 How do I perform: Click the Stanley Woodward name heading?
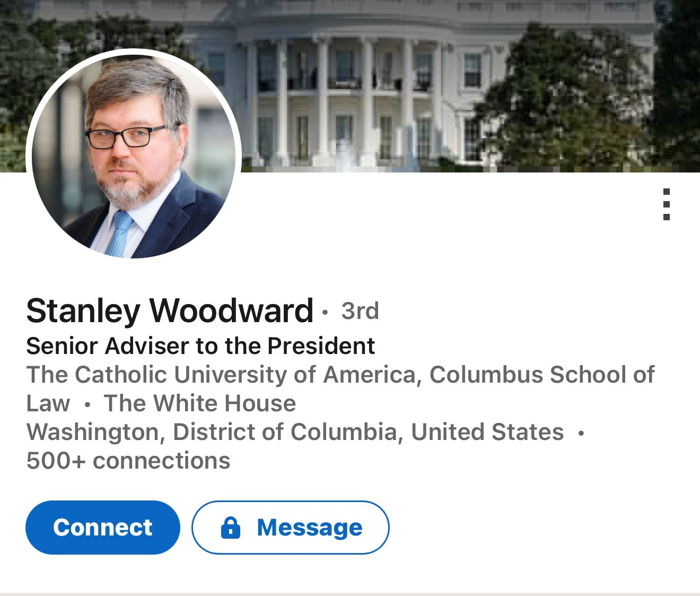(170, 310)
